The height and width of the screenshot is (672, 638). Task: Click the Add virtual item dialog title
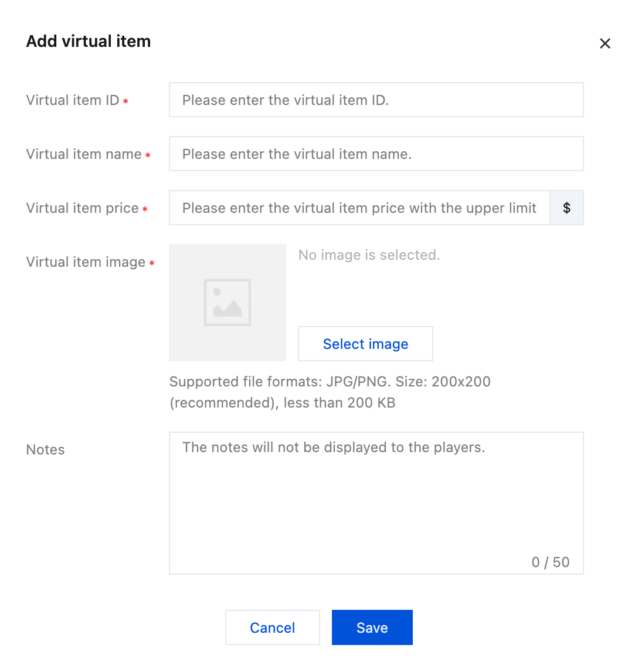click(89, 42)
